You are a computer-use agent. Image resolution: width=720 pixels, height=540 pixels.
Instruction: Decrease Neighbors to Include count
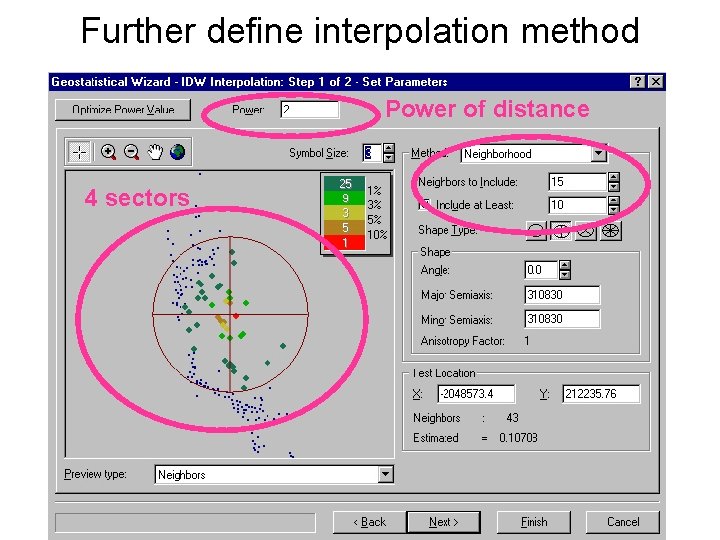pos(614,187)
